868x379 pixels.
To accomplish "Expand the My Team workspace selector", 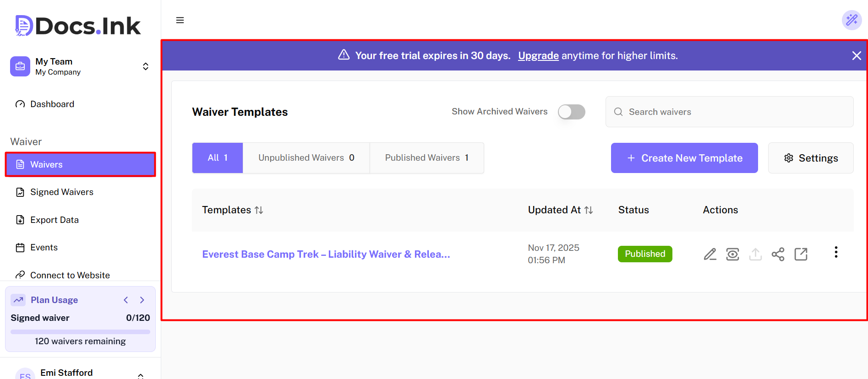I will (x=145, y=66).
